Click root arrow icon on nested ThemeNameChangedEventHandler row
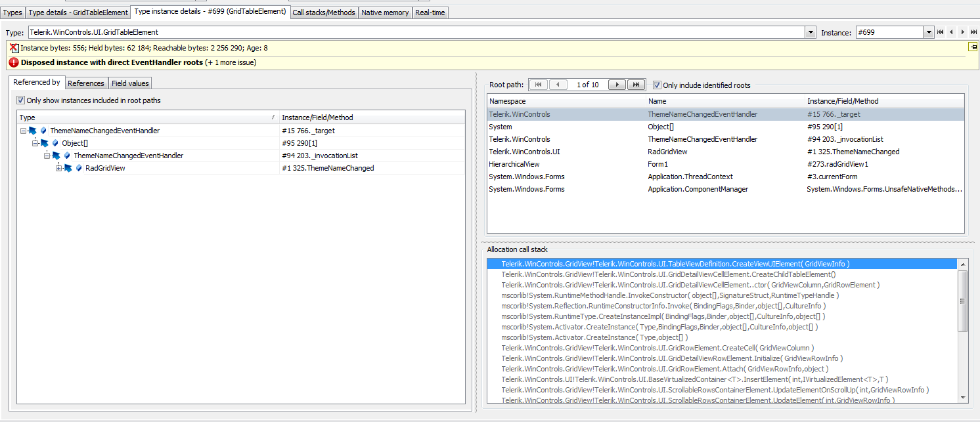 (x=56, y=156)
